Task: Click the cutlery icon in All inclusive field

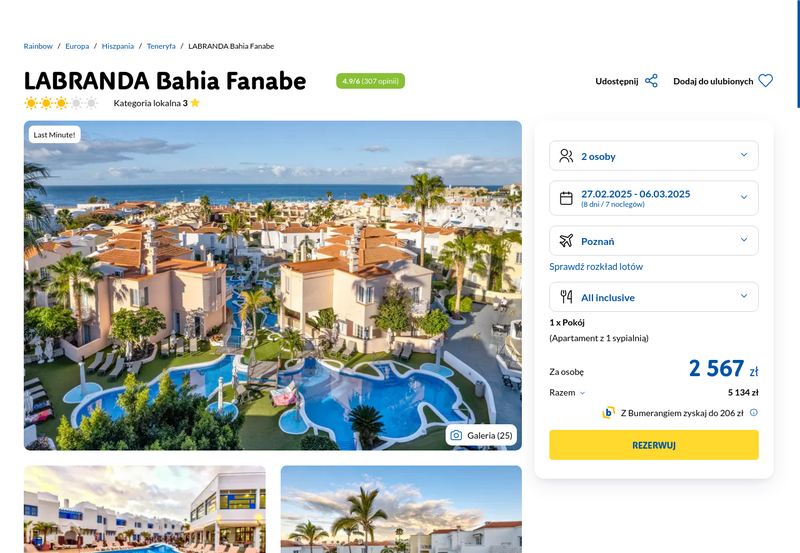Action: click(x=566, y=297)
